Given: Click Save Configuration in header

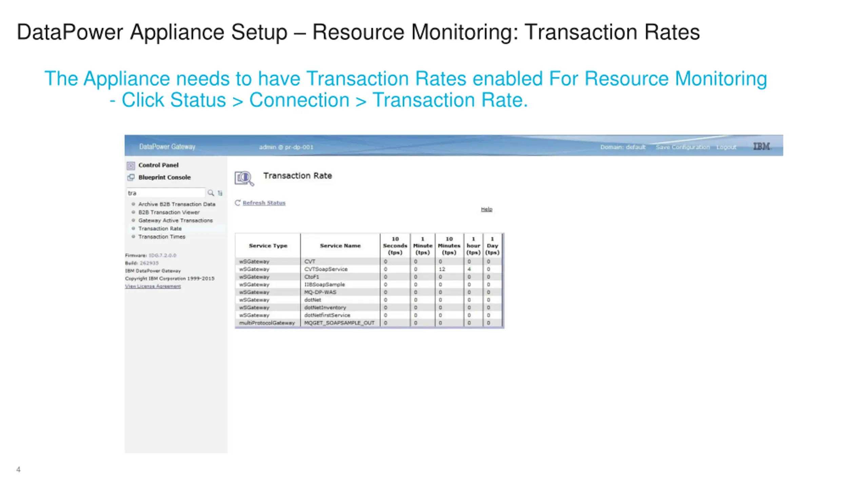Looking at the screenshot, I should [x=683, y=147].
